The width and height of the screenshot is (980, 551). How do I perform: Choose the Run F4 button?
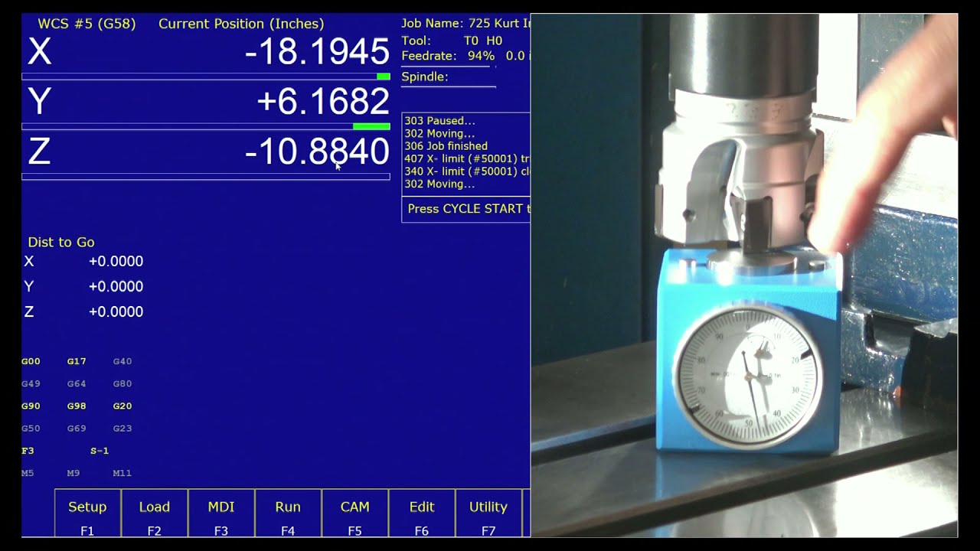(x=288, y=514)
